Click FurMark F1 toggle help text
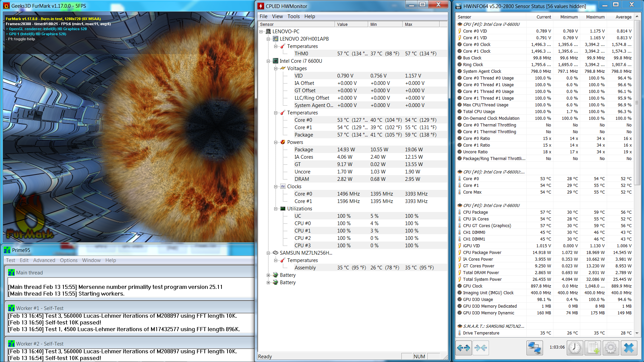The height and width of the screenshot is (362, 644). [21, 39]
